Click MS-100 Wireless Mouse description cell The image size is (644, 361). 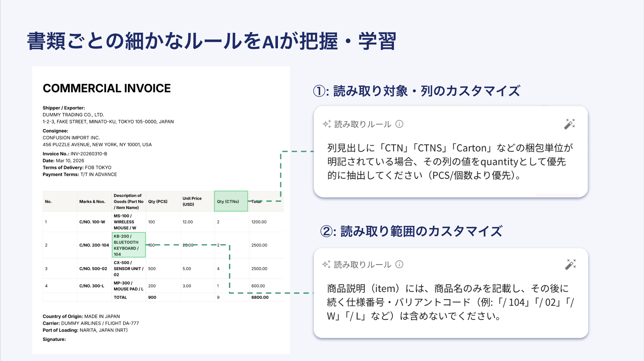[125, 222]
